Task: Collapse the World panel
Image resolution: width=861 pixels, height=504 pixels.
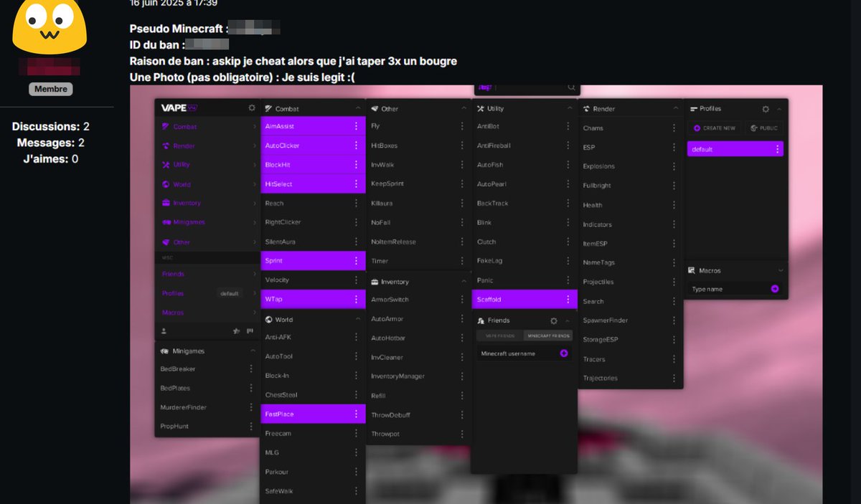Action: tap(357, 320)
